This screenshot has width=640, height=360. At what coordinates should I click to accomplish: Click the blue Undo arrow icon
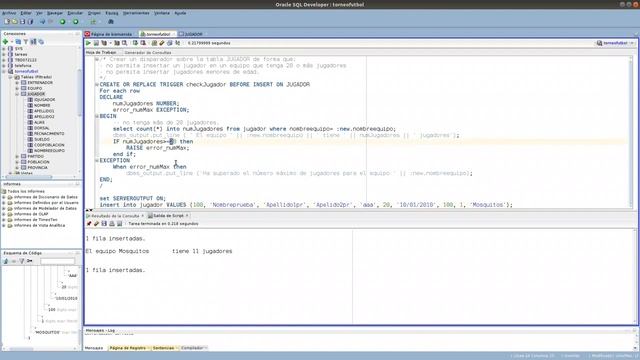(x=42, y=22)
